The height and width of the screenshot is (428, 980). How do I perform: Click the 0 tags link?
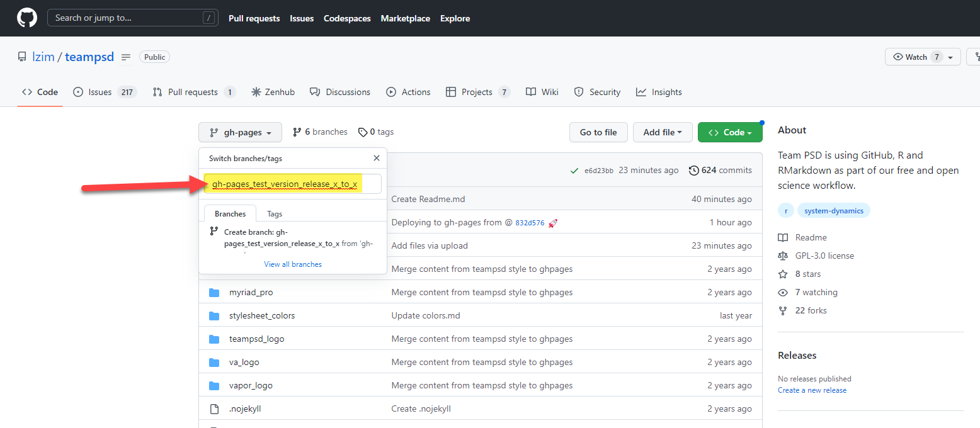[x=376, y=132]
